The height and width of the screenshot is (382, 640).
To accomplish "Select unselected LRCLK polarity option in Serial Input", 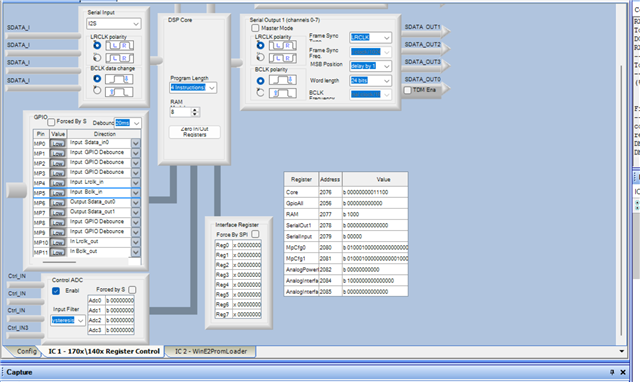I will 97,58.
